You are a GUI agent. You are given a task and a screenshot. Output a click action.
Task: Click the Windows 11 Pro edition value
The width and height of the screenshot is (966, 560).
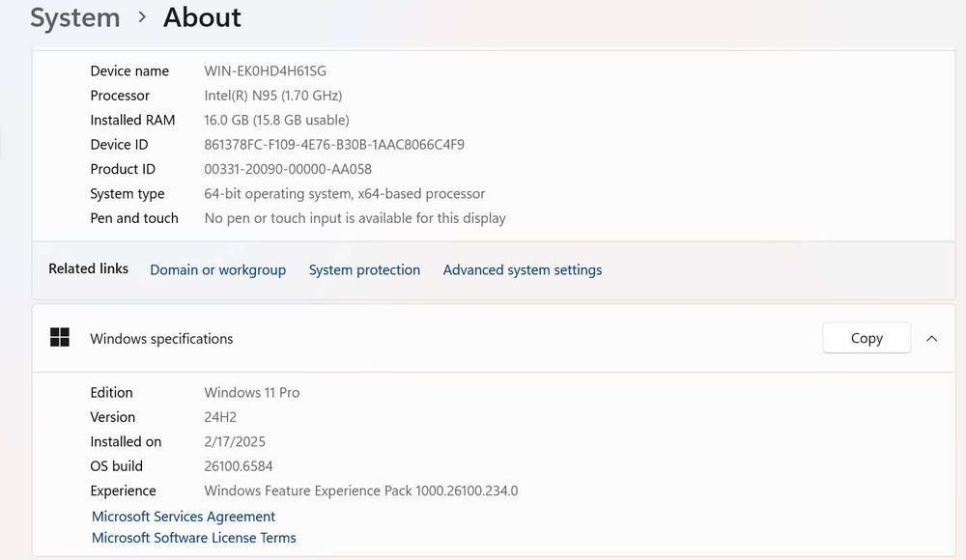pyautogui.click(x=252, y=393)
